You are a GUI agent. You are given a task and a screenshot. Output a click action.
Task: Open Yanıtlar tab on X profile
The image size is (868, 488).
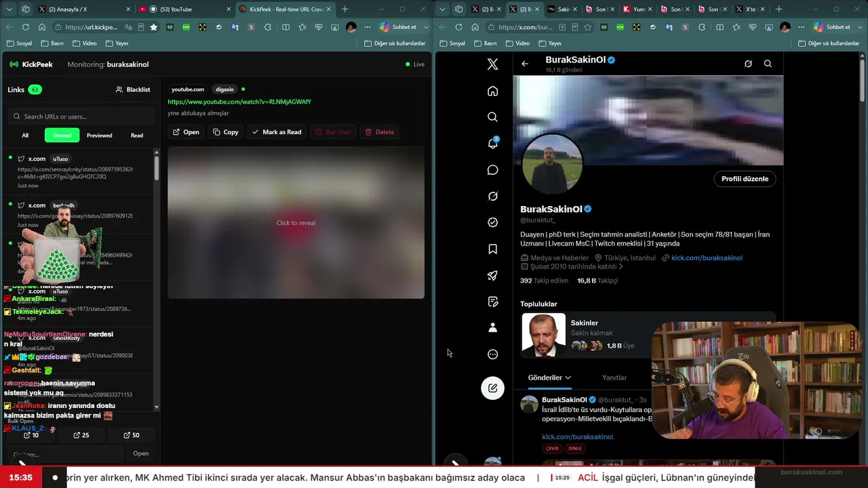click(x=614, y=378)
